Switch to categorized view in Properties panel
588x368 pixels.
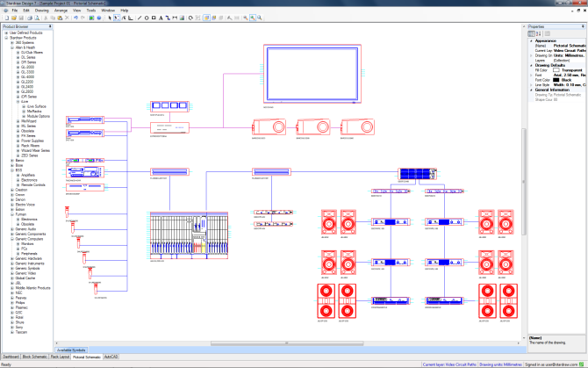coord(532,32)
